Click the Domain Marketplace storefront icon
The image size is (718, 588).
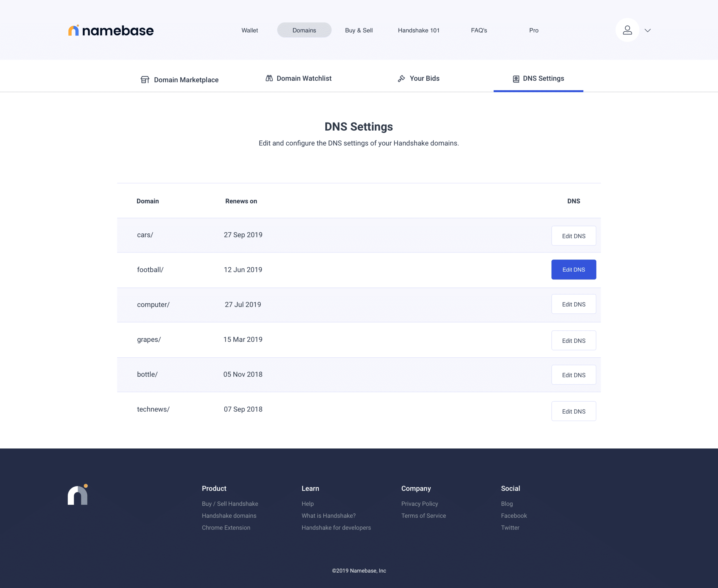(145, 80)
